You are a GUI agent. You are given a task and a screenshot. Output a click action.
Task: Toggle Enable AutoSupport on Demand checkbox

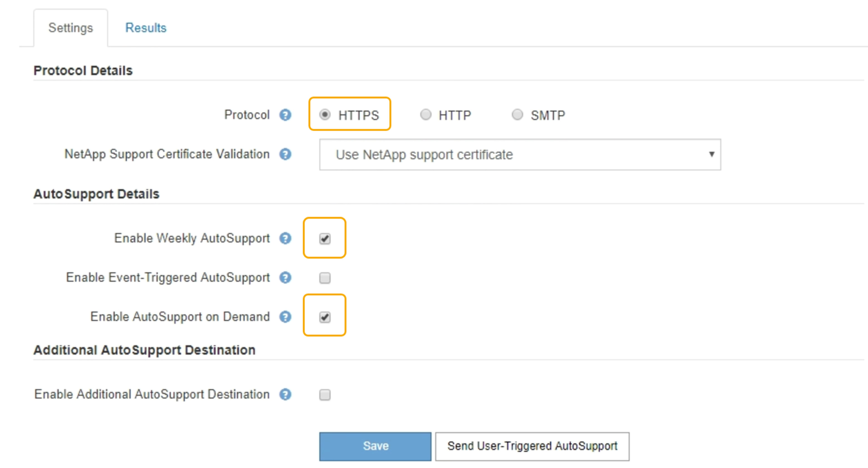coord(325,317)
